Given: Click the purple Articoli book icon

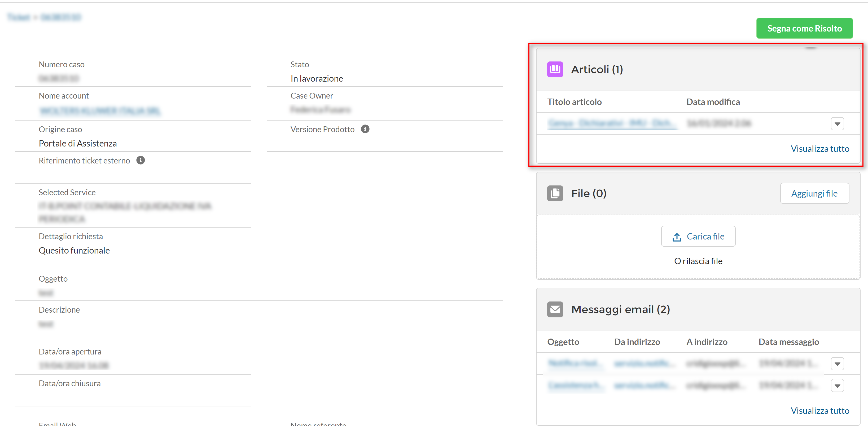Looking at the screenshot, I should [x=555, y=69].
